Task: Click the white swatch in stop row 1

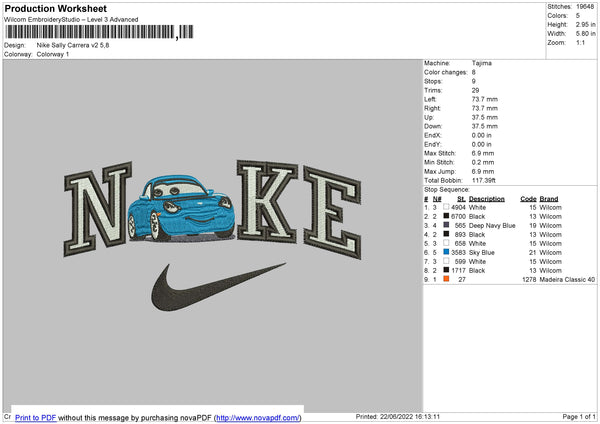Action: [x=446, y=207]
